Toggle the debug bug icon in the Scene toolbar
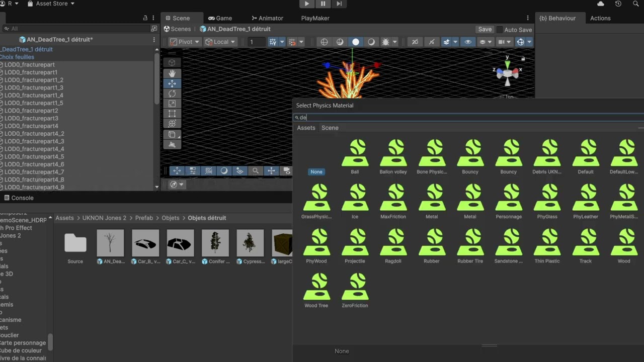 385,42
